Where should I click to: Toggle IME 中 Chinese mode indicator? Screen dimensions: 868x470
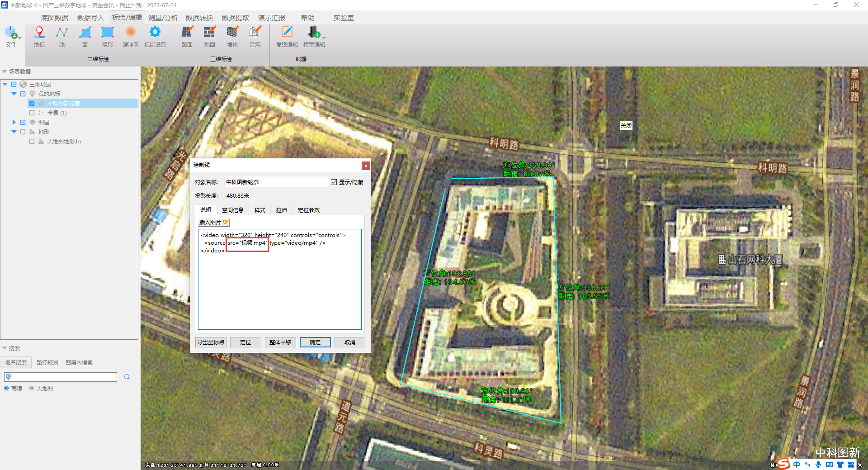click(x=797, y=465)
